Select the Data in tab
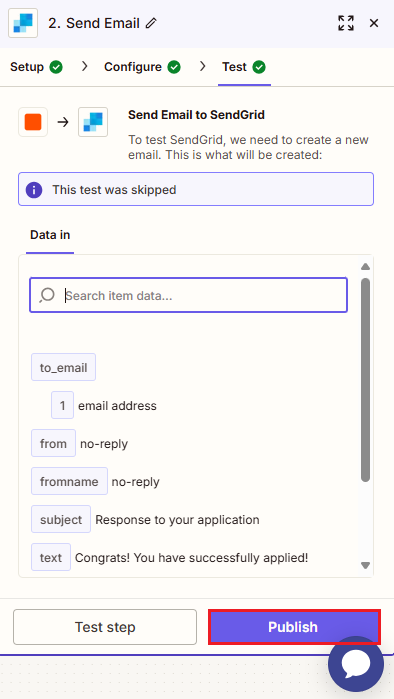394x699 pixels. point(50,235)
